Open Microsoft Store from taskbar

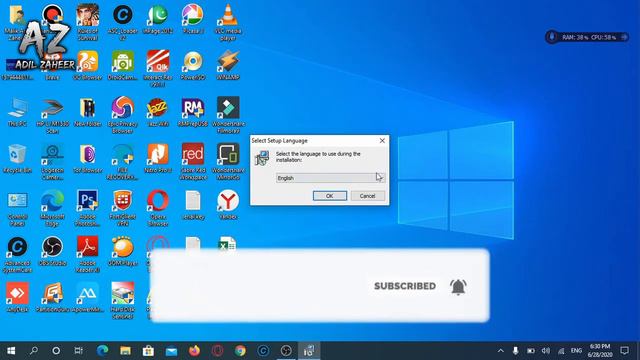click(x=148, y=351)
